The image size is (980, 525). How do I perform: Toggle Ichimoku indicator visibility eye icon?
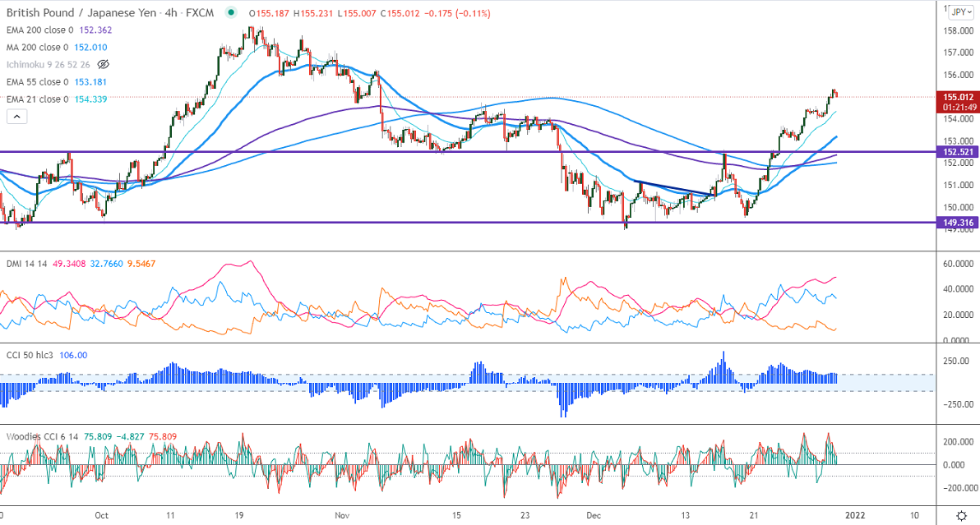point(104,64)
